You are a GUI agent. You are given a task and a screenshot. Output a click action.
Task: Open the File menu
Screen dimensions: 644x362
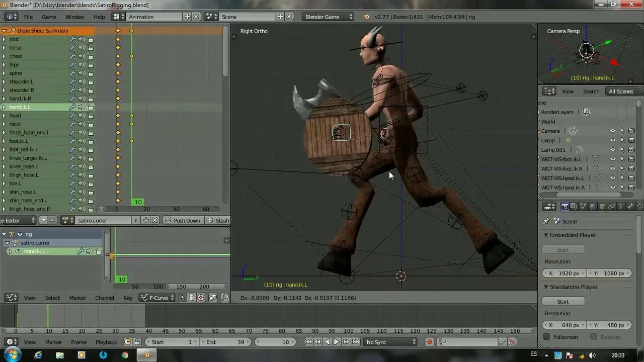click(x=28, y=17)
